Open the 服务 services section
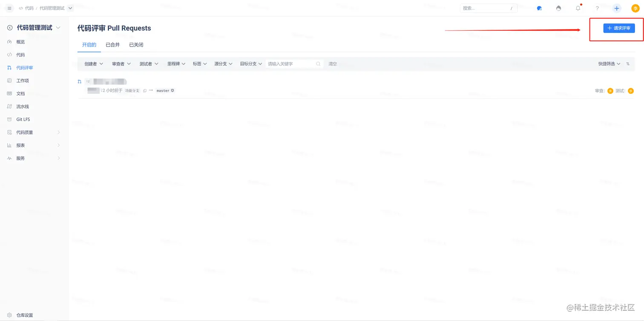644x321 pixels. [x=20, y=158]
